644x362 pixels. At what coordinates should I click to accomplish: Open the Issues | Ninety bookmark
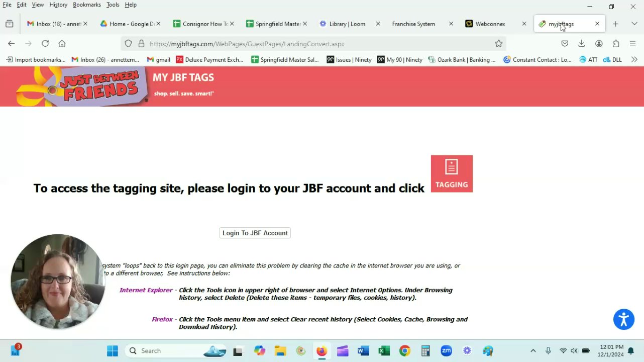point(349,59)
